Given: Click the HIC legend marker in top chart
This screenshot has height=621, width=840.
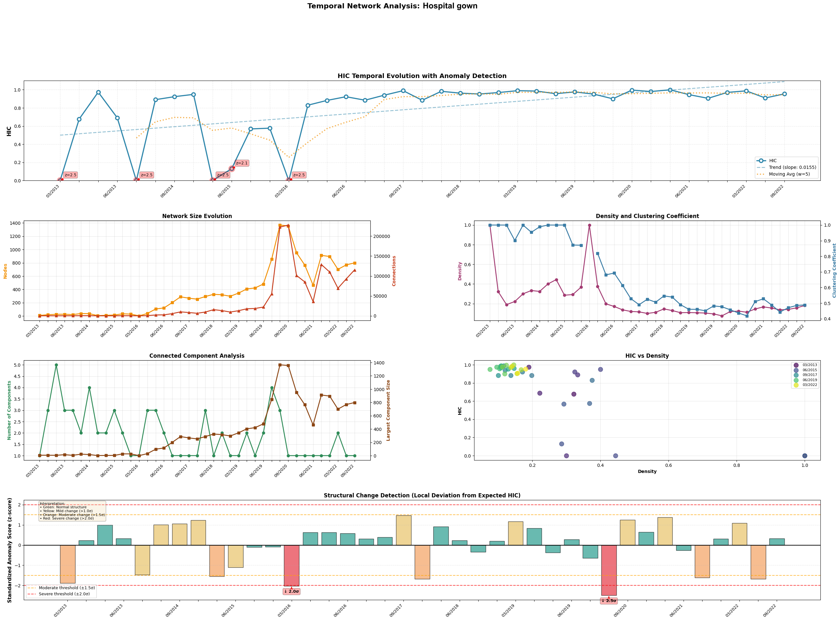Looking at the screenshot, I should pos(761,161).
